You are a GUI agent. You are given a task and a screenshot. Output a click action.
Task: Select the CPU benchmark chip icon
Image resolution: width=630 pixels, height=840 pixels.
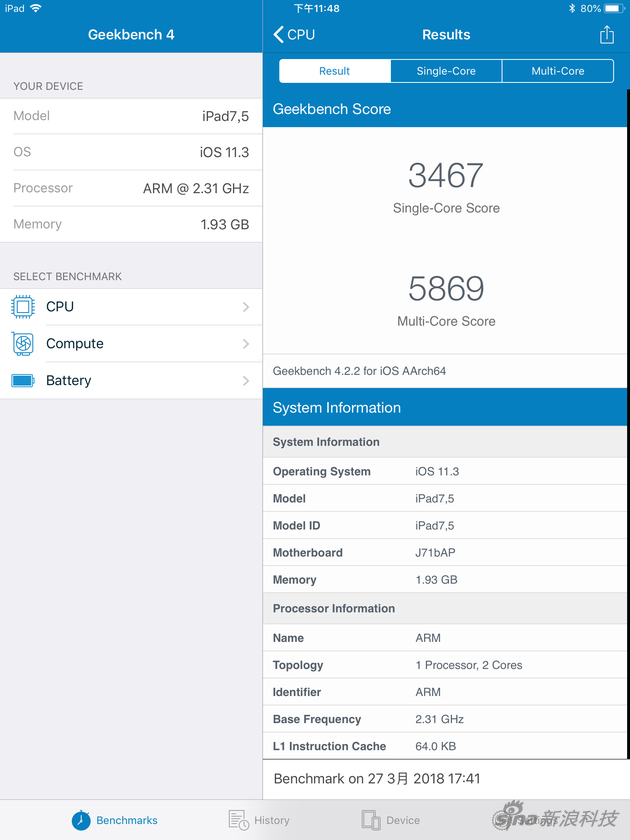23,307
